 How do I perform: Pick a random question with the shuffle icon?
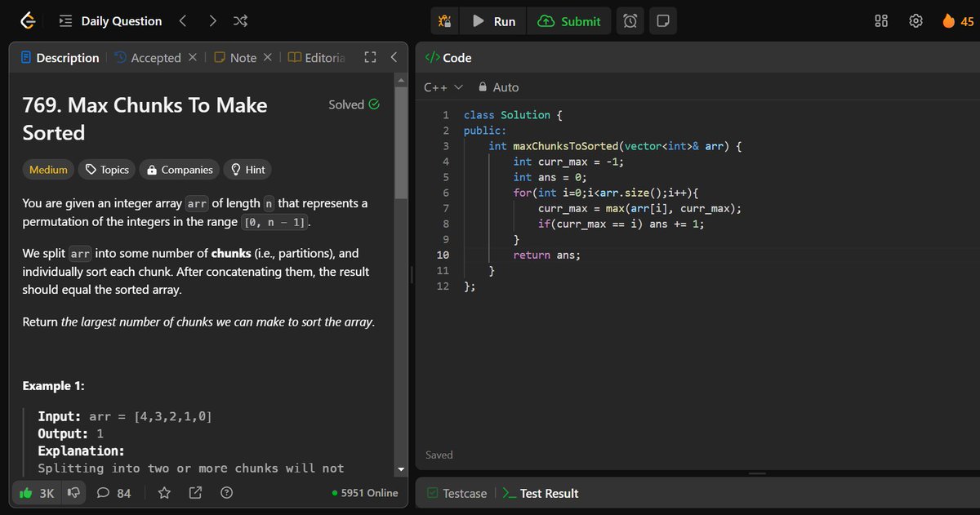[239, 20]
